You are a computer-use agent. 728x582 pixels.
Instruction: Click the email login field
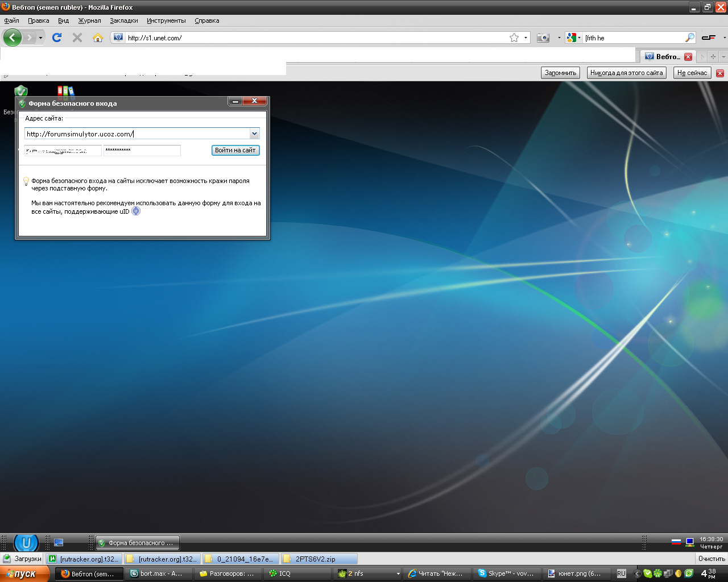(63, 151)
